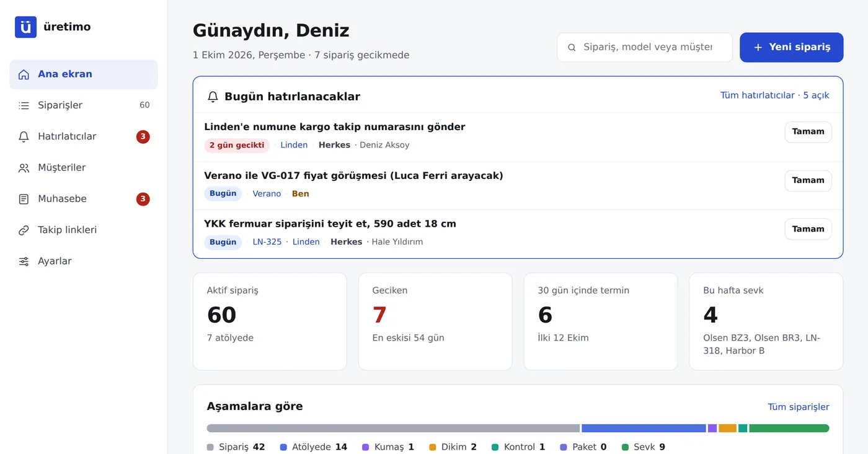Create a new order with Yeni sipariş
This screenshot has width=868, height=454.
coord(792,48)
